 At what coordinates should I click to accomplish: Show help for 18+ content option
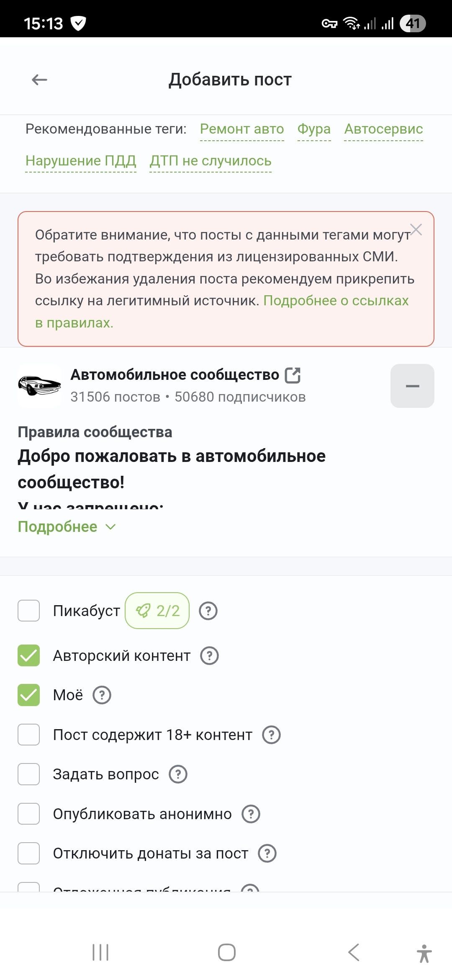(271, 735)
